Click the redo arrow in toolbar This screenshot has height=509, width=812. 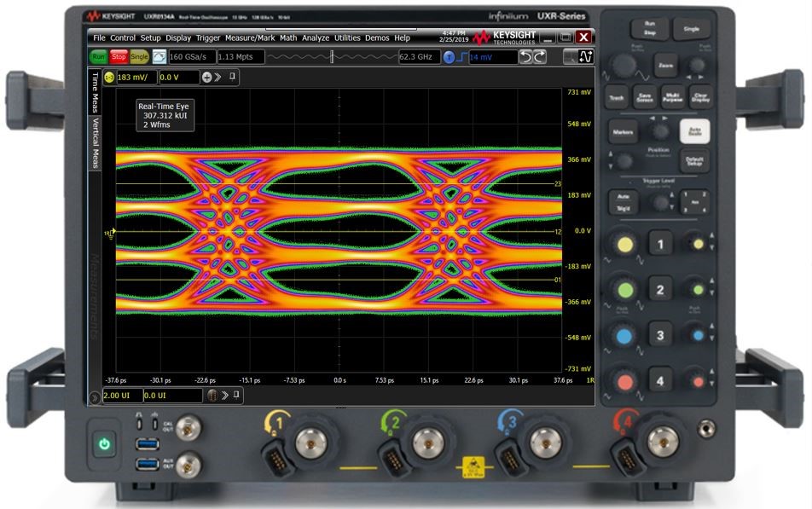coord(540,57)
